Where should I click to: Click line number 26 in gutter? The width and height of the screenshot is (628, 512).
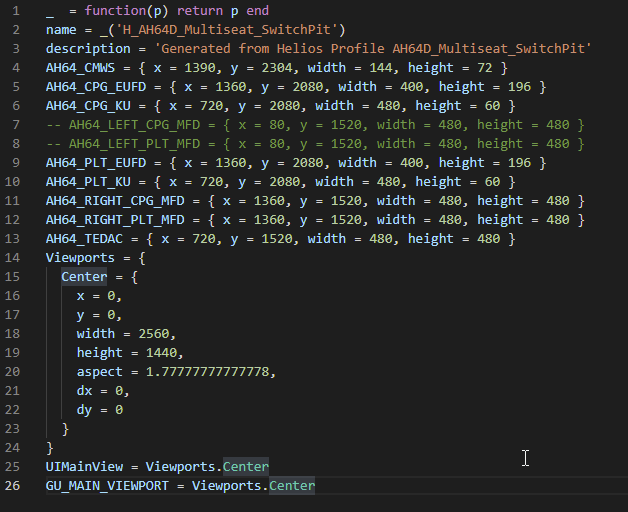[x=12, y=486]
